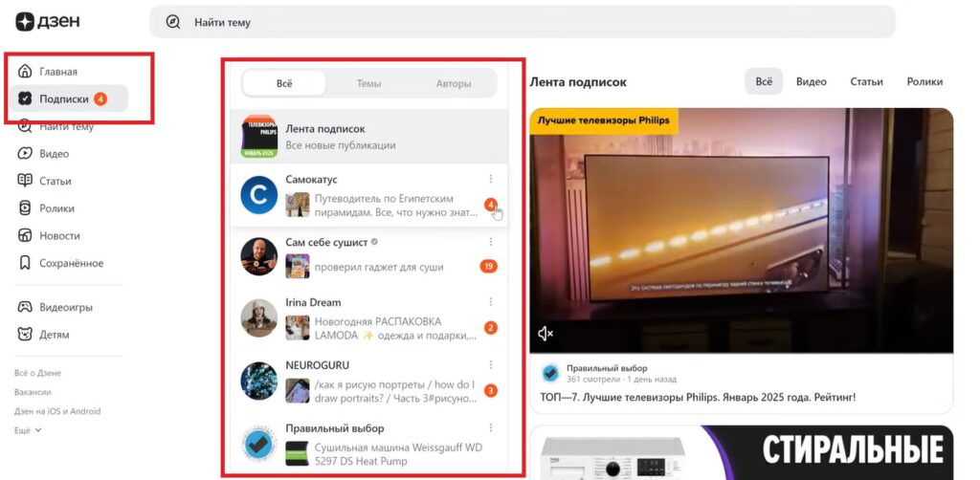Click the NEUROGURU avatar
This screenshot has width=980, height=480.
258,381
